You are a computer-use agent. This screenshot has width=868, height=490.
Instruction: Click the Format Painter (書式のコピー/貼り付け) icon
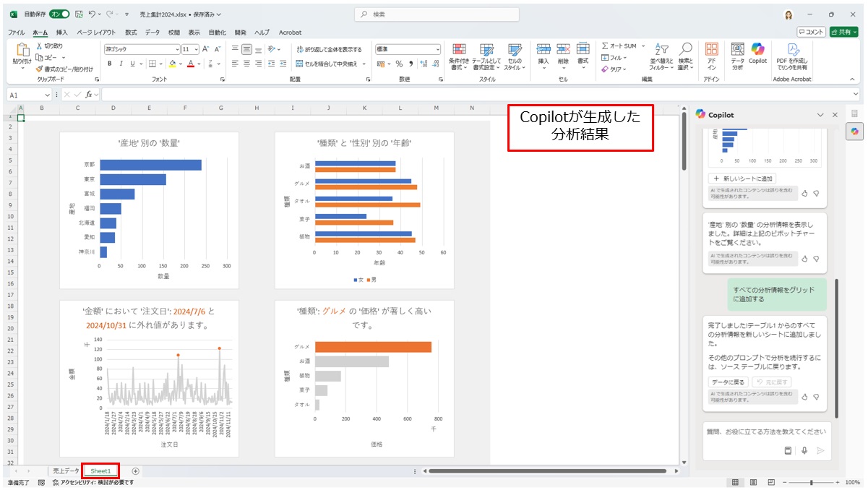coord(39,69)
